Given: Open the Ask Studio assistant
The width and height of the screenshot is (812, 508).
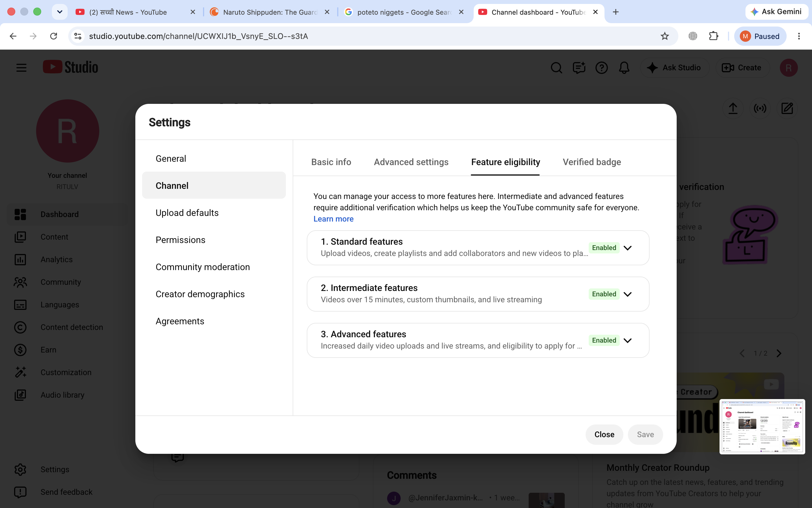Looking at the screenshot, I should pyautogui.click(x=674, y=68).
